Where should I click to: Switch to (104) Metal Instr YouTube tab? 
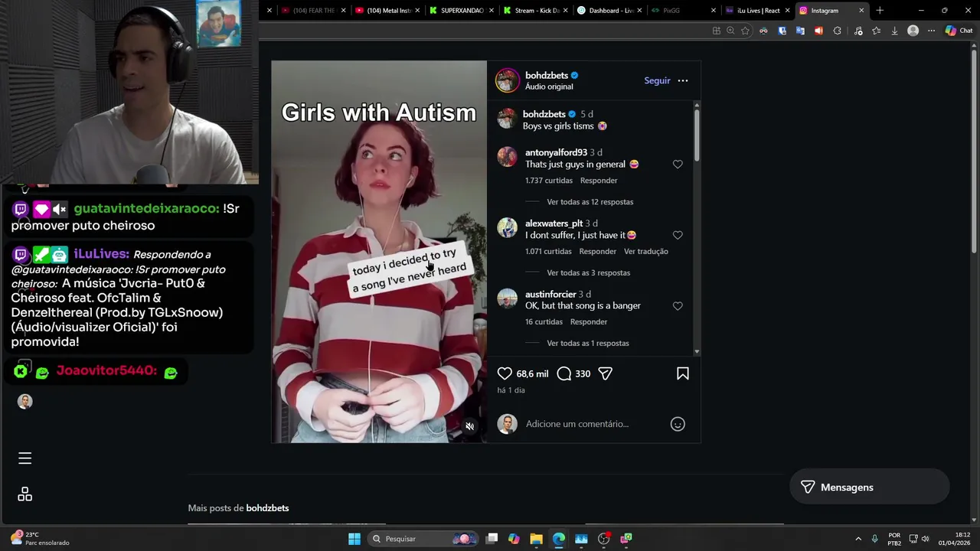pyautogui.click(x=387, y=11)
